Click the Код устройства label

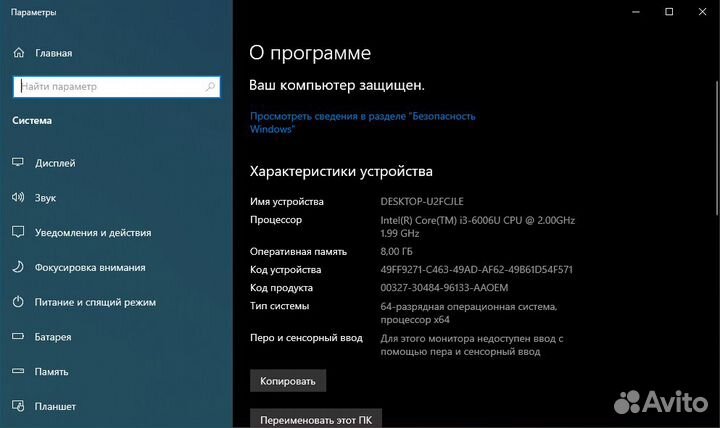pos(286,270)
